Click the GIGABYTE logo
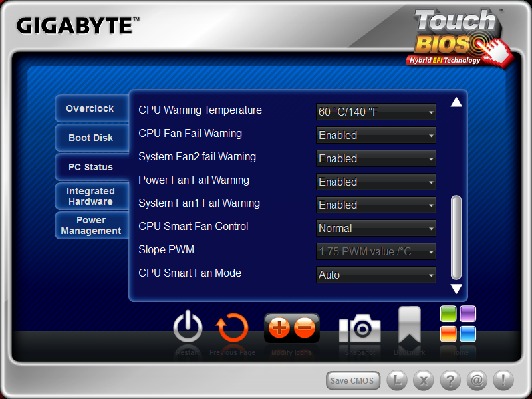The image size is (532, 399). pyautogui.click(x=78, y=26)
